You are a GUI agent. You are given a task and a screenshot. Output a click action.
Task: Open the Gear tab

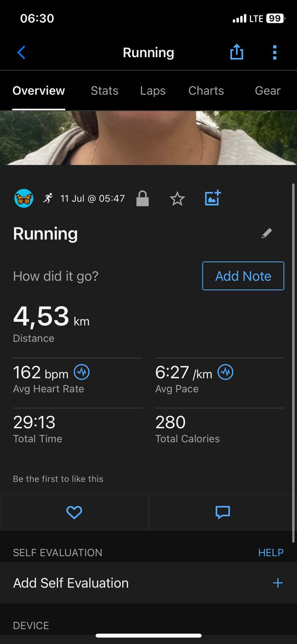pyautogui.click(x=268, y=91)
